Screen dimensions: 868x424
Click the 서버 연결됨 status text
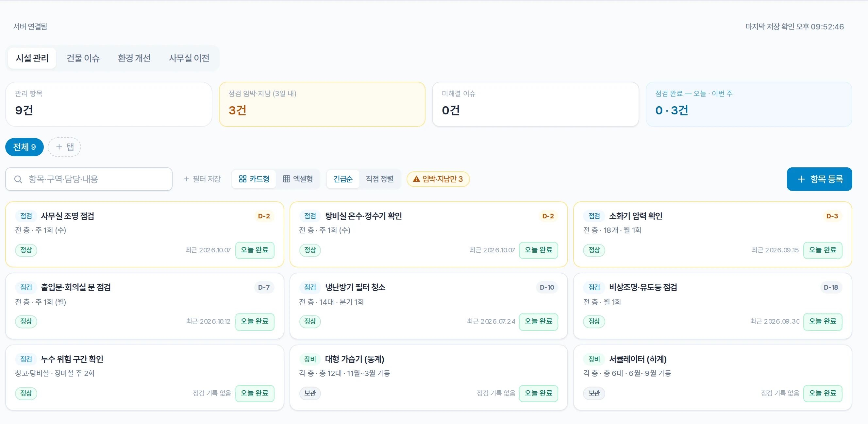pos(30,26)
